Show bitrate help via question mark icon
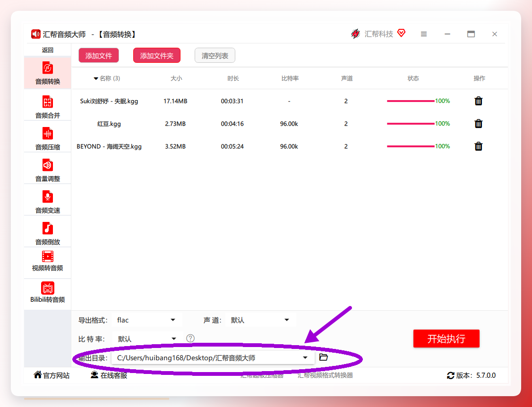The height and width of the screenshot is (407, 532). (190, 338)
